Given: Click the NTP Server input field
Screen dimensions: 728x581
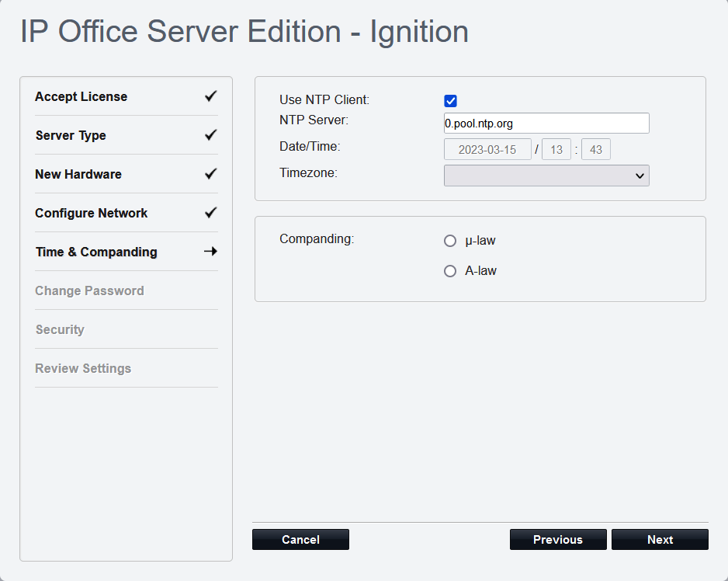Looking at the screenshot, I should 546,124.
